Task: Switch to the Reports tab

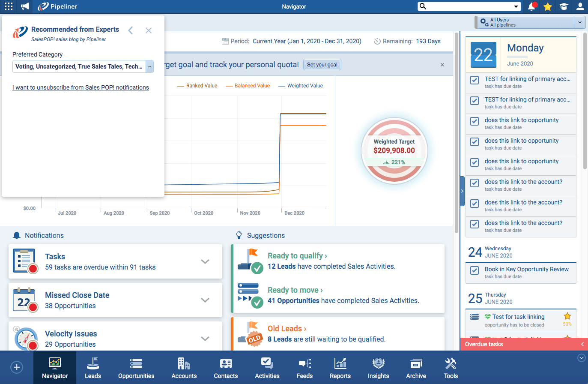Action: click(x=340, y=368)
